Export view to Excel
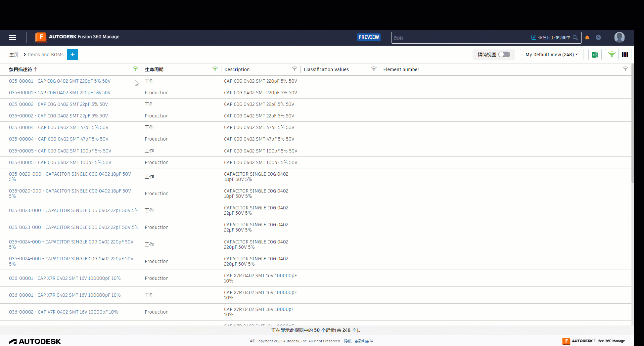 tap(595, 55)
